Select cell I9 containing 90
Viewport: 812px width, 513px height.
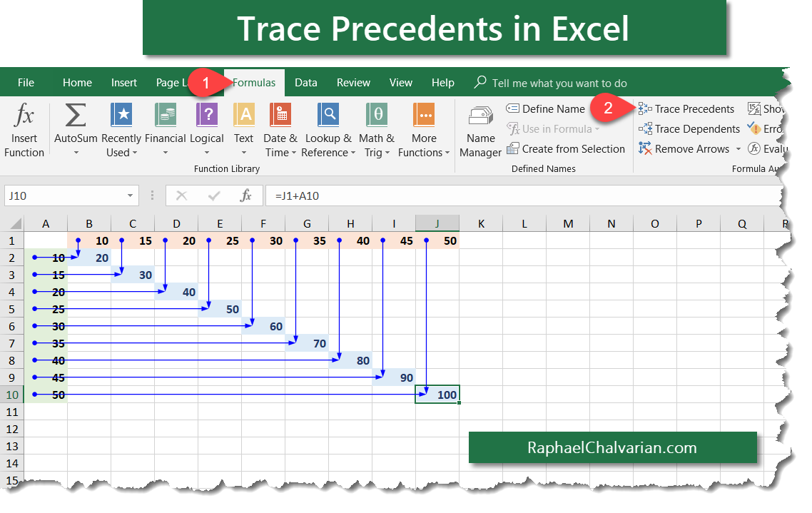(x=394, y=377)
